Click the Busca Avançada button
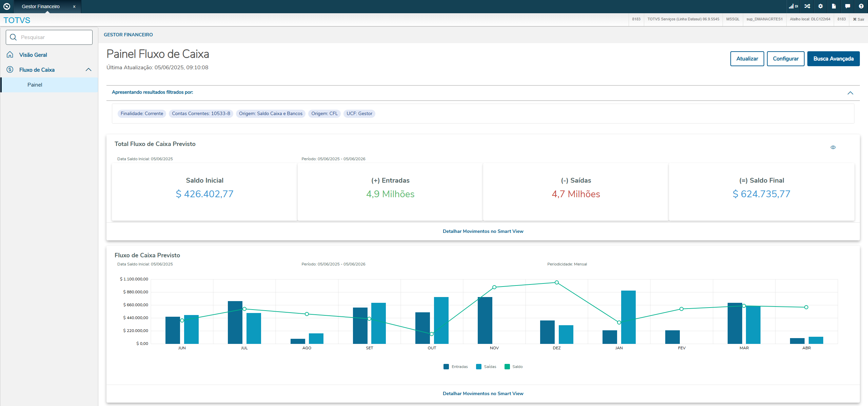This screenshot has width=868, height=406. (833, 59)
